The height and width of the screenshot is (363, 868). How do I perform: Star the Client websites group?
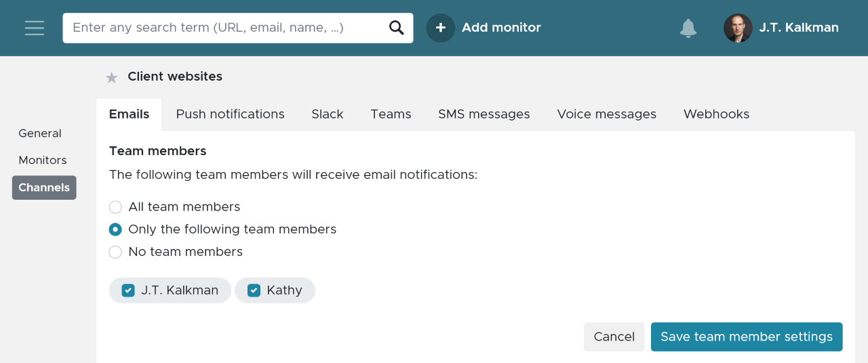tap(112, 77)
